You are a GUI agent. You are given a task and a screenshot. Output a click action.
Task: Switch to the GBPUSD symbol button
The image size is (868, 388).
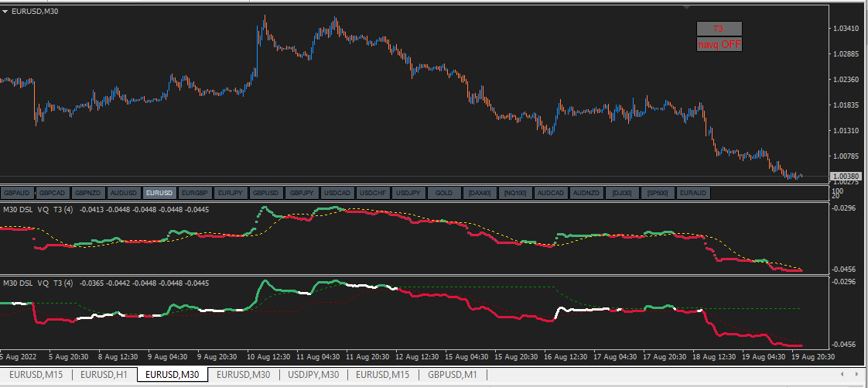click(266, 193)
